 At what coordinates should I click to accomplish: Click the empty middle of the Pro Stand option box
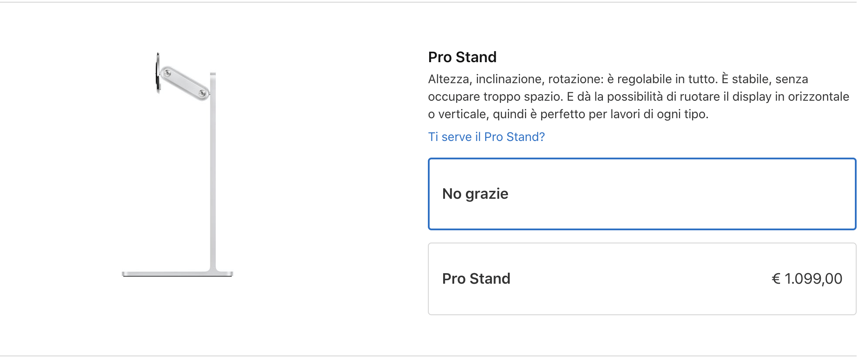tap(639, 279)
